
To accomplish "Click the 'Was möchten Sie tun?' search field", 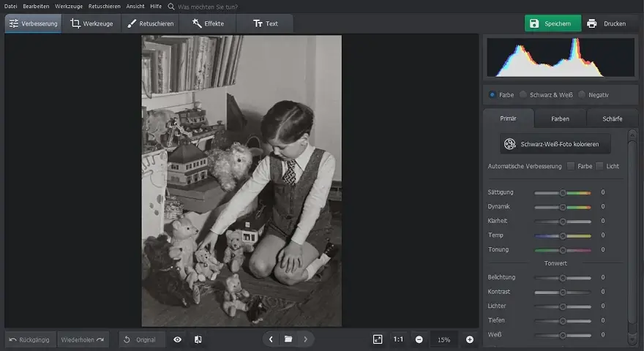I will coord(208,7).
